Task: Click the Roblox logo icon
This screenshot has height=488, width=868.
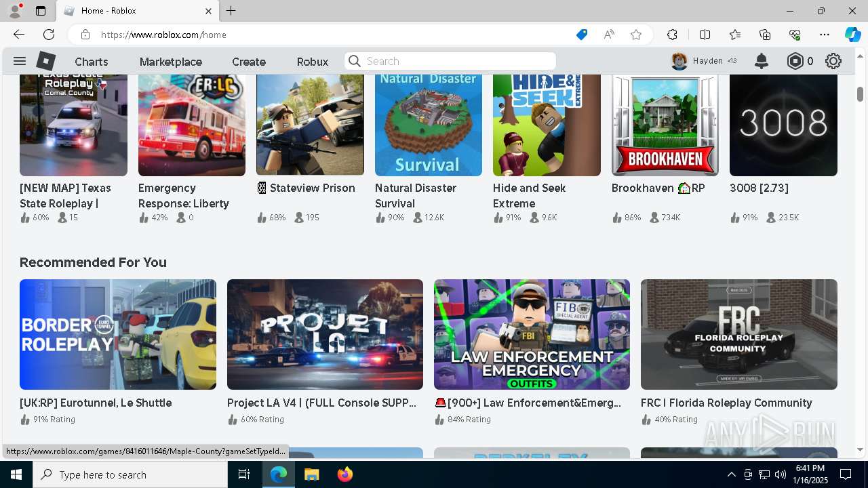Action: (46, 61)
